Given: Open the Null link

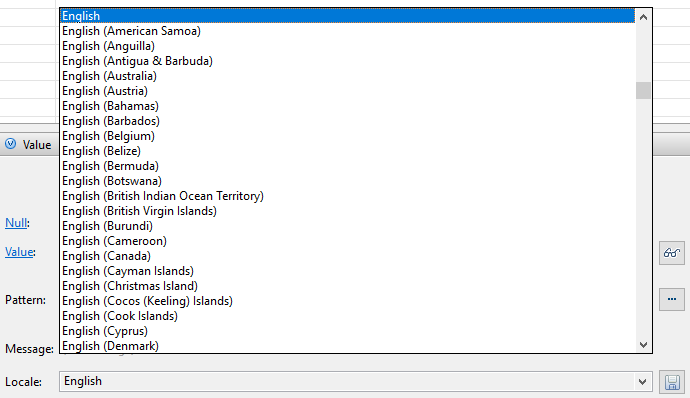Looking at the screenshot, I should click(x=16, y=223).
